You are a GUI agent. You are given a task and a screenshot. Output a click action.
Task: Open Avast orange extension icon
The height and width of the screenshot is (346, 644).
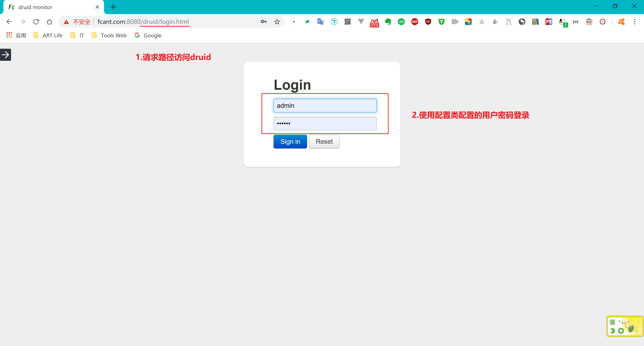[621, 22]
